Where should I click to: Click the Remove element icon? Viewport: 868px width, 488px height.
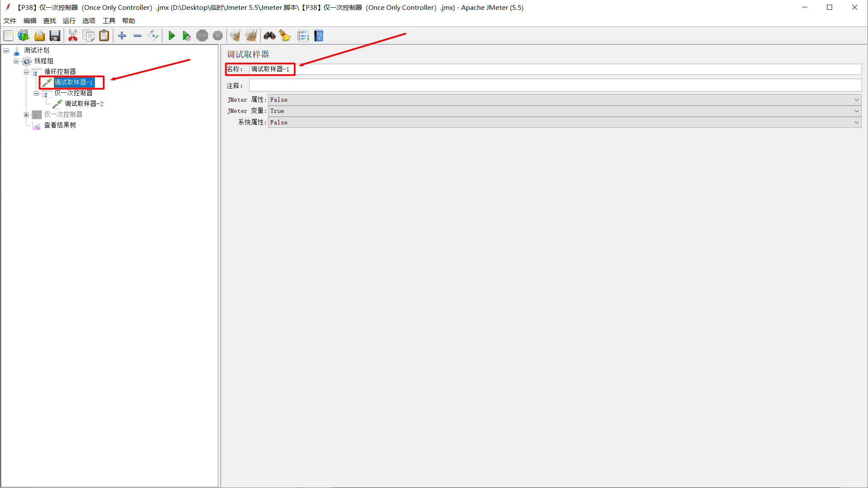click(x=138, y=36)
